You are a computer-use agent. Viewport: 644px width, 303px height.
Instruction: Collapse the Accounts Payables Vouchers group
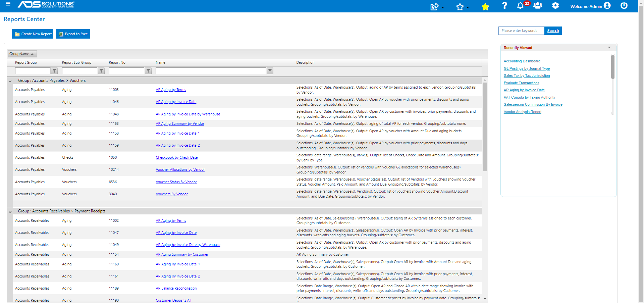(x=10, y=81)
